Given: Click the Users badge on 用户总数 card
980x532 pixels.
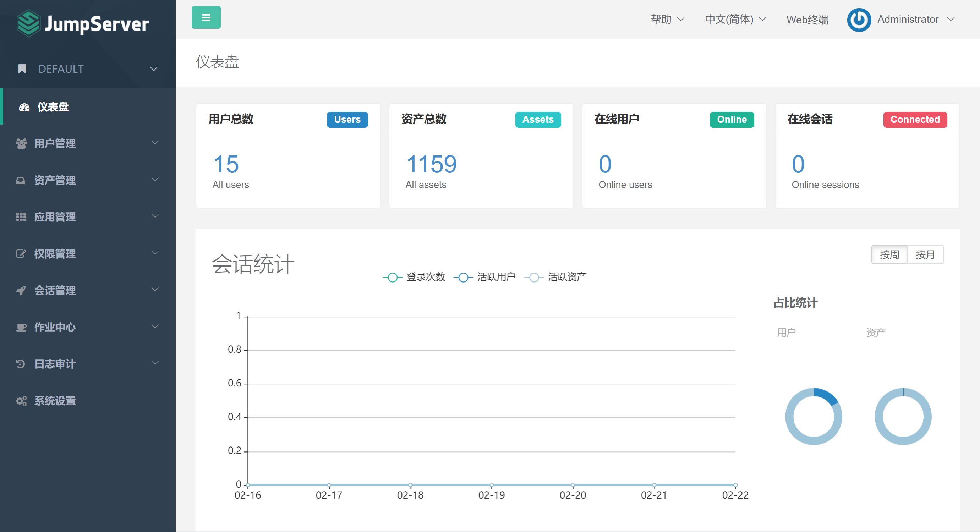Looking at the screenshot, I should point(347,119).
